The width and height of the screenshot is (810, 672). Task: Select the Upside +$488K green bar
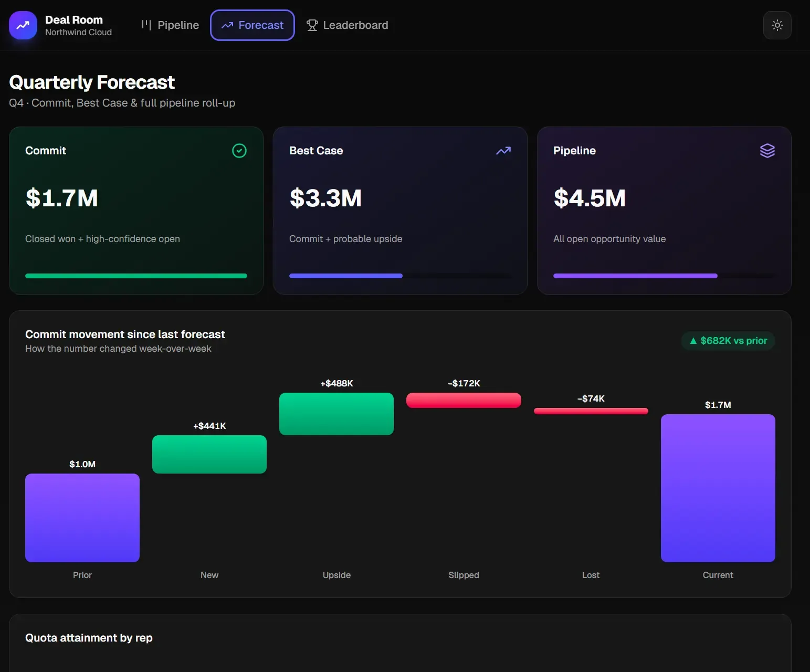point(336,414)
